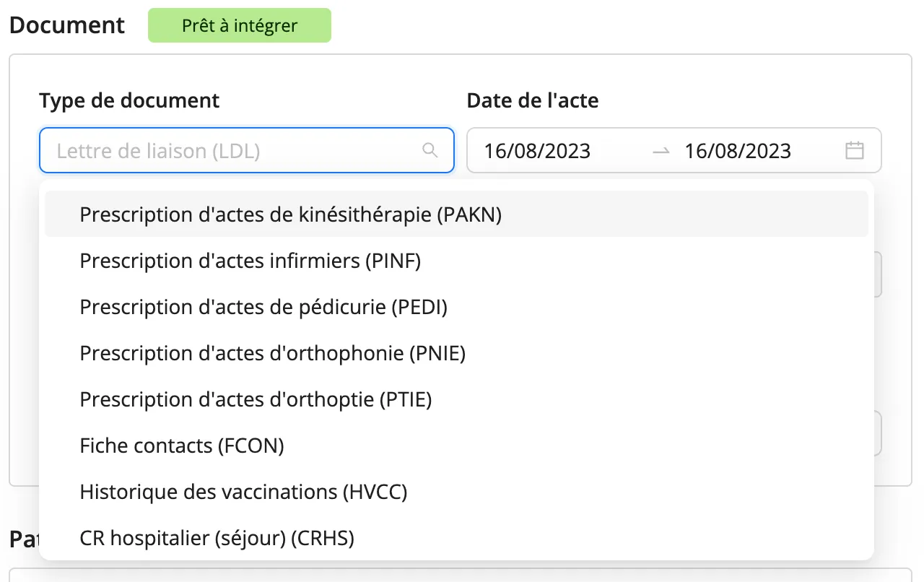The height and width of the screenshot is (582, 924).
Task: Click the Type de document label
Action: 129,100
